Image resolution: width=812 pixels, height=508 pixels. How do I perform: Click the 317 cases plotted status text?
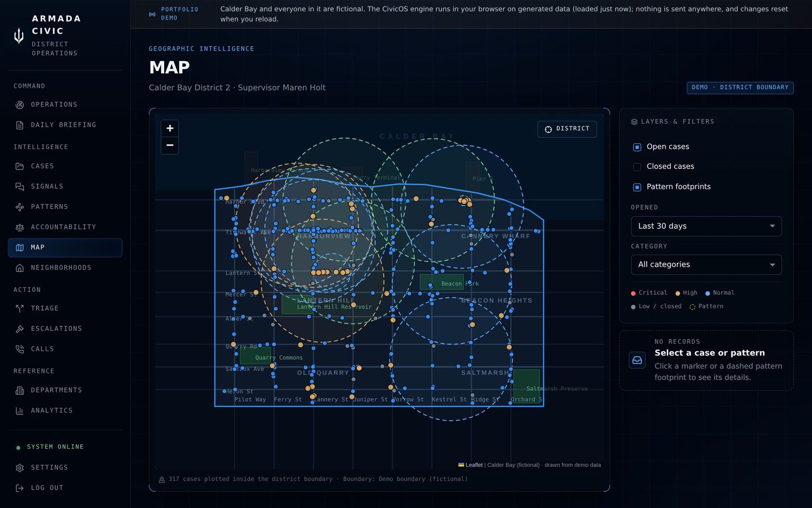click(318, 480)
